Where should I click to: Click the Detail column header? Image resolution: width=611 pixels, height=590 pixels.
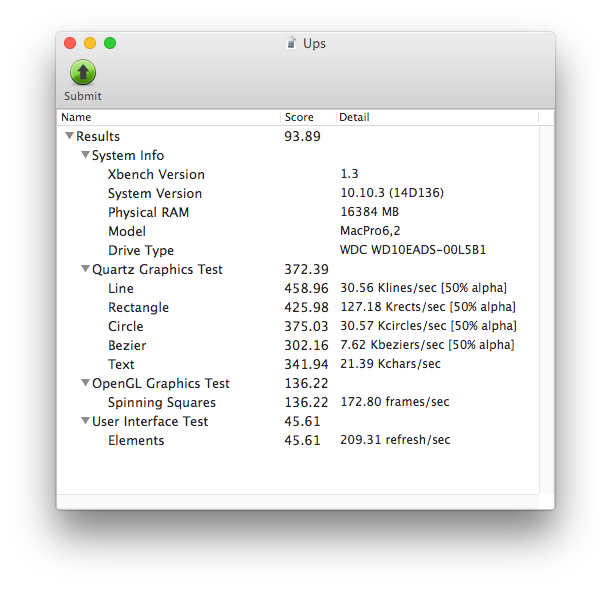437,117
